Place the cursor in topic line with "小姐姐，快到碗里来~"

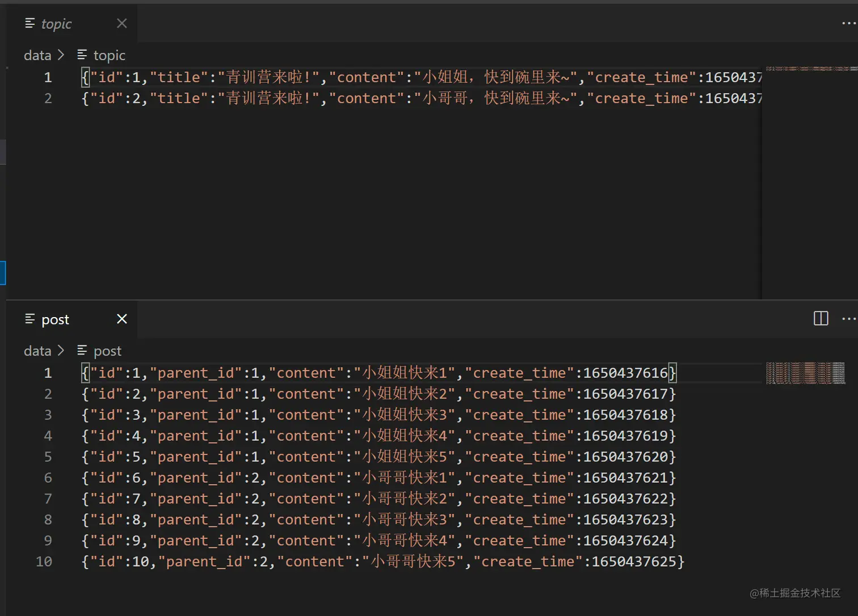tap(422, 77)
